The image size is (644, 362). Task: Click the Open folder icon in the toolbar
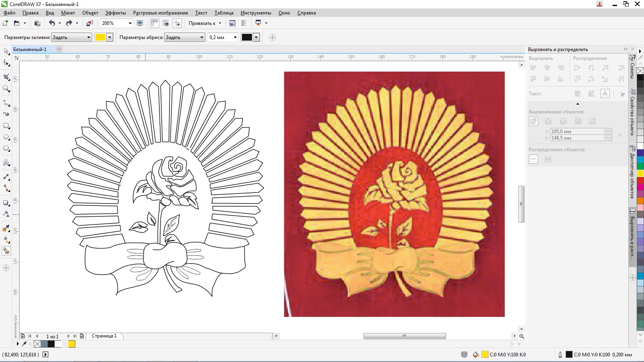coord(17,23)
